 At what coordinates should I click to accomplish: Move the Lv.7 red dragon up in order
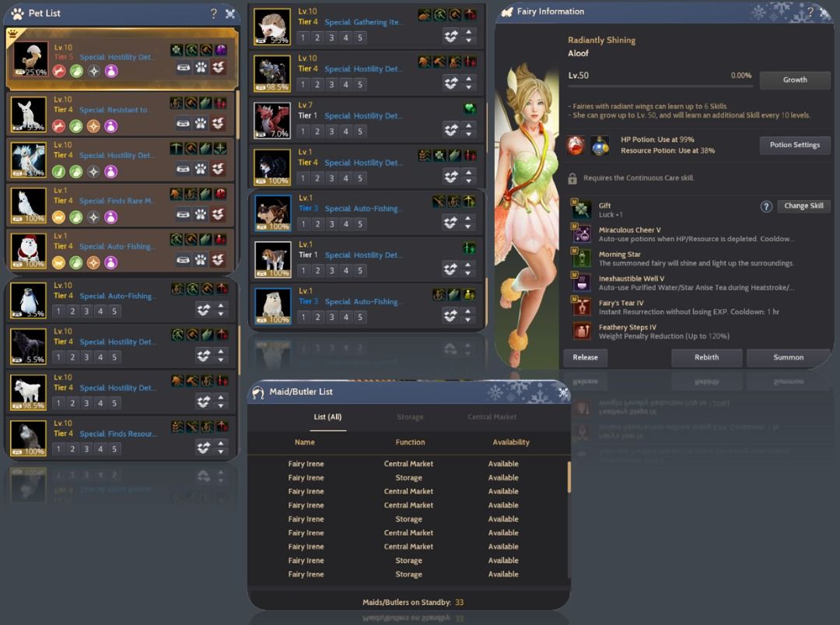coord(469,126)
